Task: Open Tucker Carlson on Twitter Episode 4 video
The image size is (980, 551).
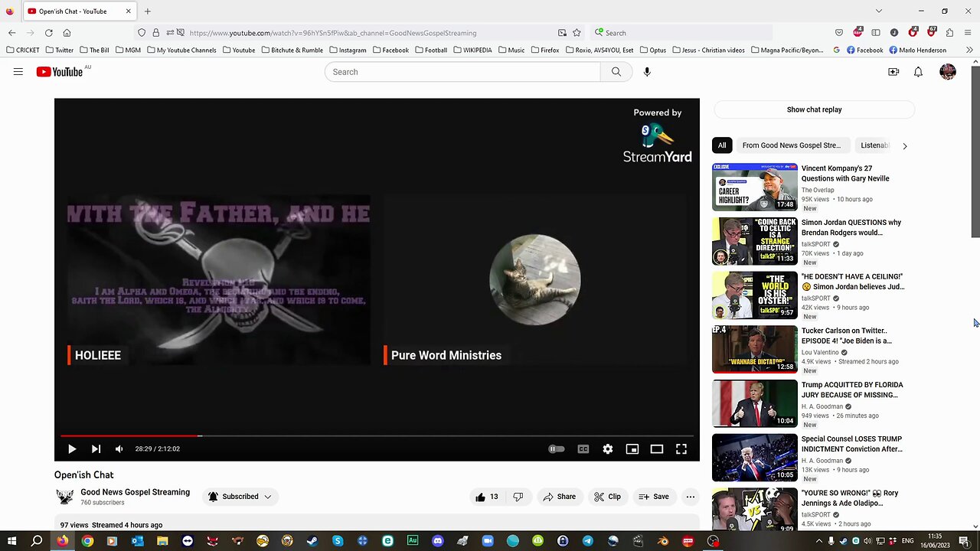Action: [x=847, y=336]
